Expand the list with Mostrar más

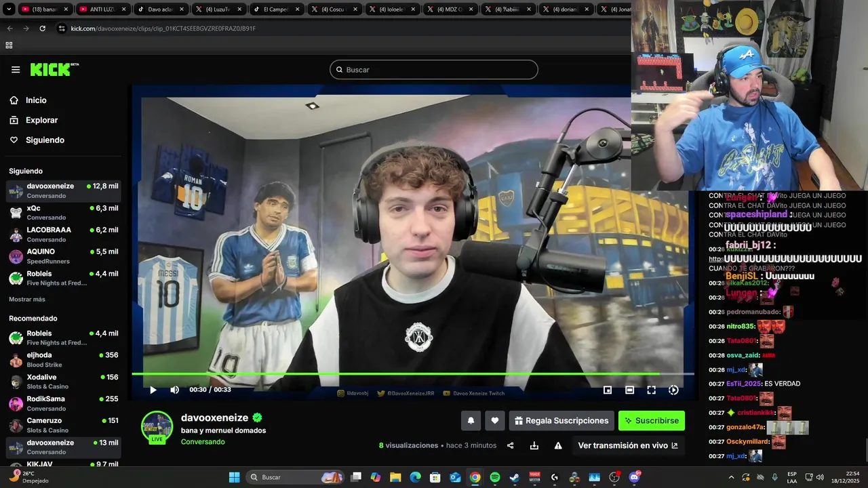(27, 300)
